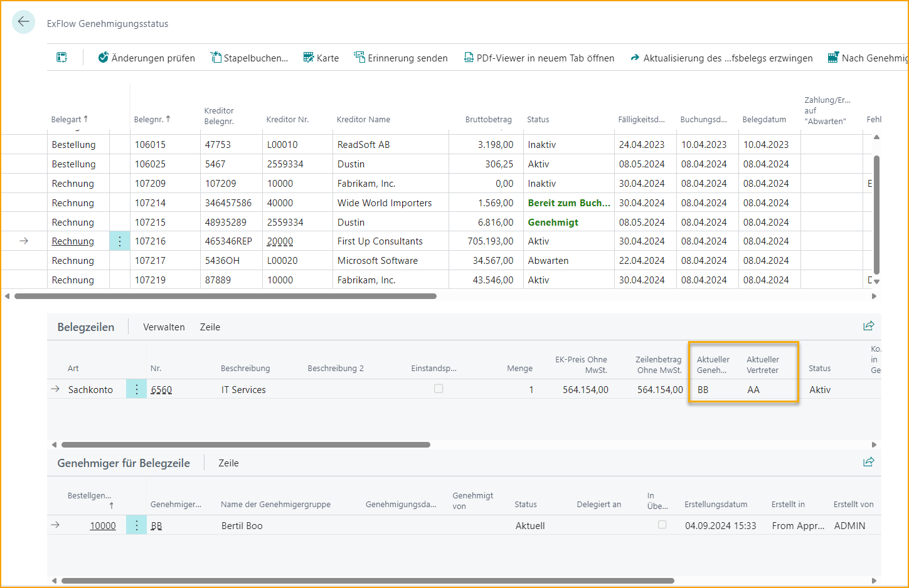Click main list scroll left arrow

coord(7,296)
